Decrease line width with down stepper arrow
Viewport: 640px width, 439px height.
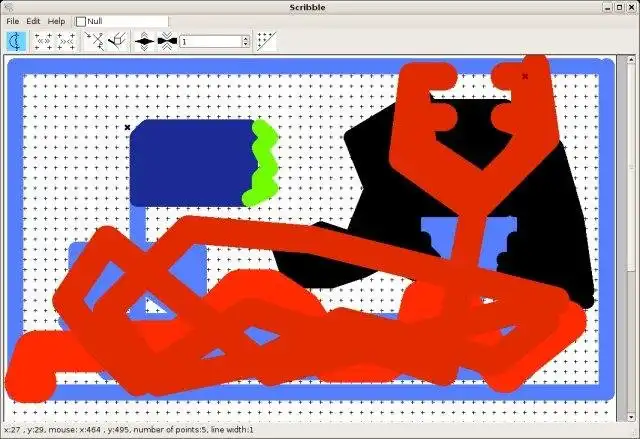(246, 44)
